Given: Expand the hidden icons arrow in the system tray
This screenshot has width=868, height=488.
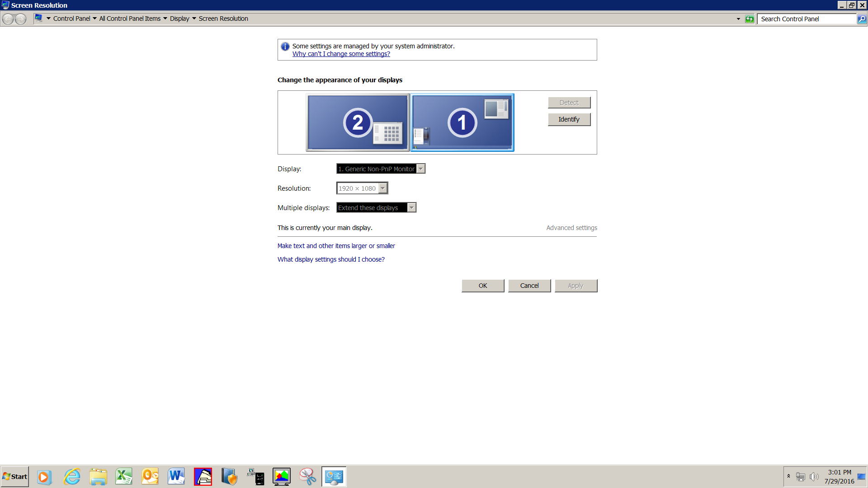Looking at the screenshot, I should point(788,476).
